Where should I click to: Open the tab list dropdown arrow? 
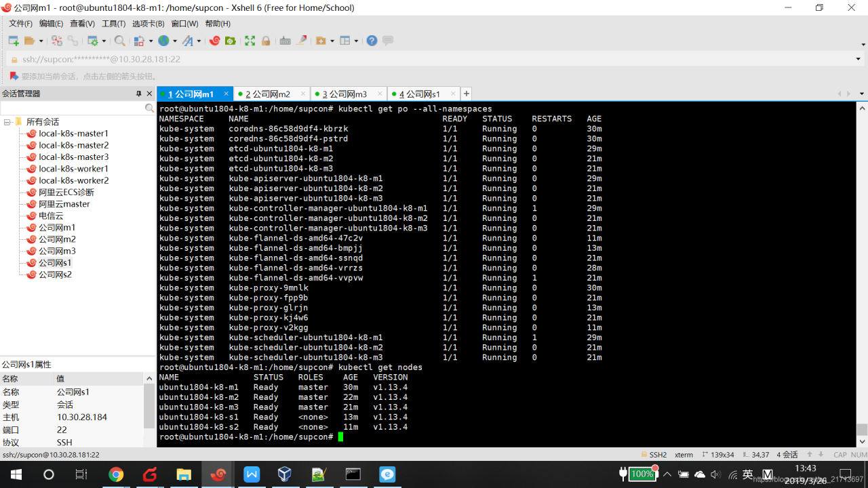pos(861,94)
